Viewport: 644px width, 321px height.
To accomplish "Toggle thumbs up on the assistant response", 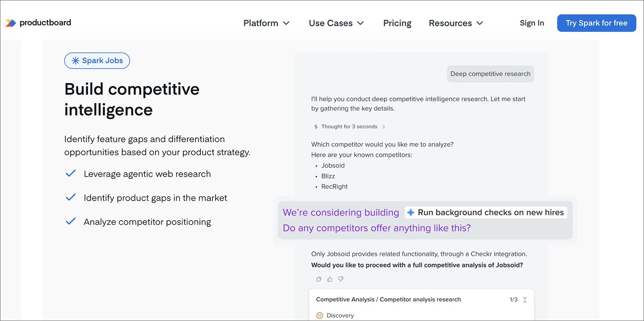I will pos(330,279).
